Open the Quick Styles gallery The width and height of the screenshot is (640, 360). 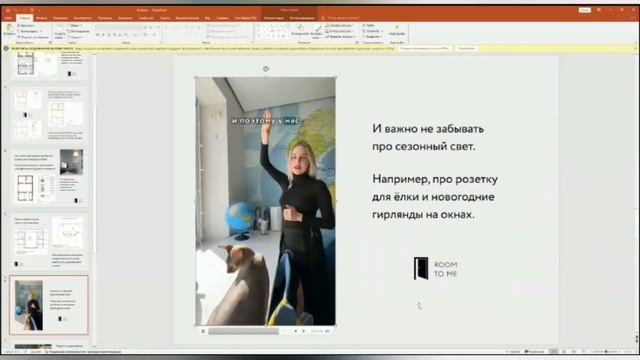(x=316, y=31)
